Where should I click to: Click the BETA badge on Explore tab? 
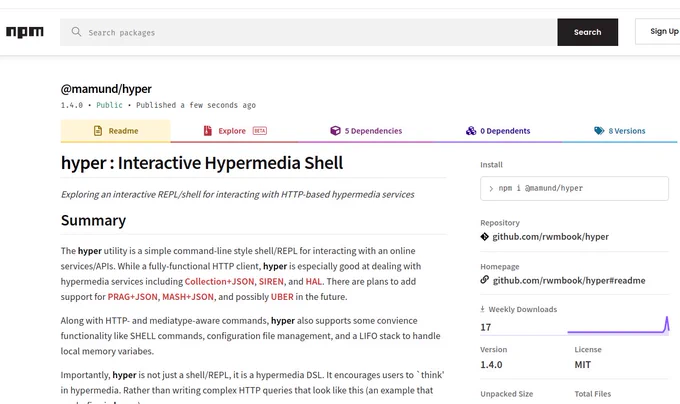click(260, 130)
